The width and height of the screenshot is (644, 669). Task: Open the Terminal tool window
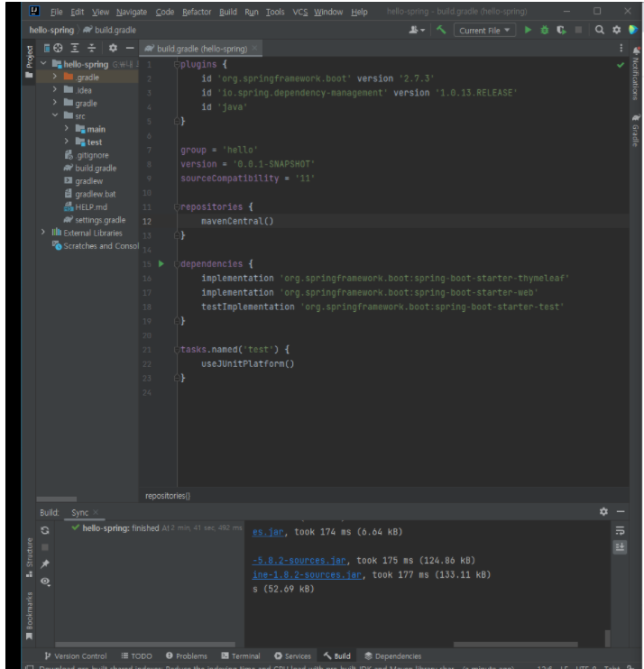pos(241,656)
